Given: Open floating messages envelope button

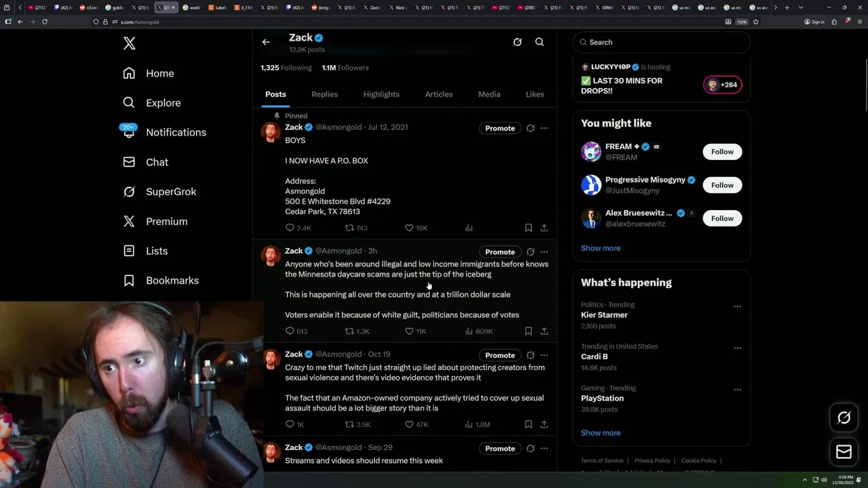Looking at the screenshot, I should [844, 451].
